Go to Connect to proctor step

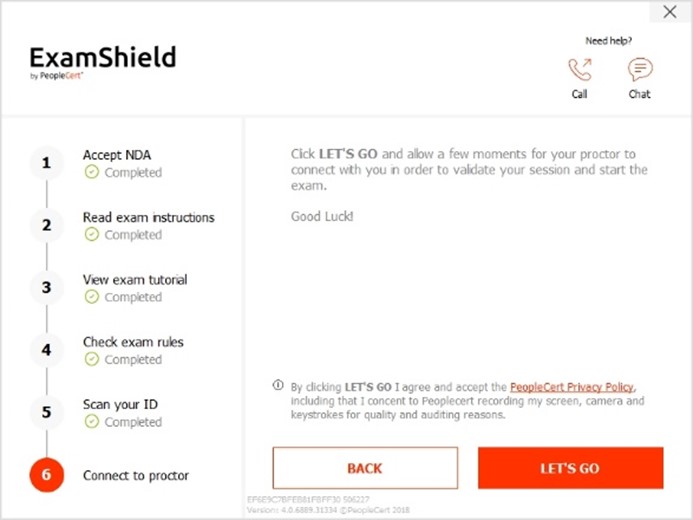coord(136,475)
